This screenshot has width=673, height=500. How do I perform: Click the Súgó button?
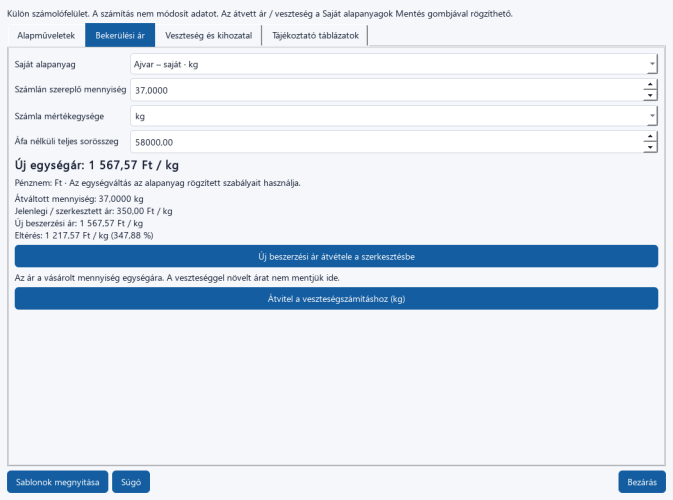[131, 482]
